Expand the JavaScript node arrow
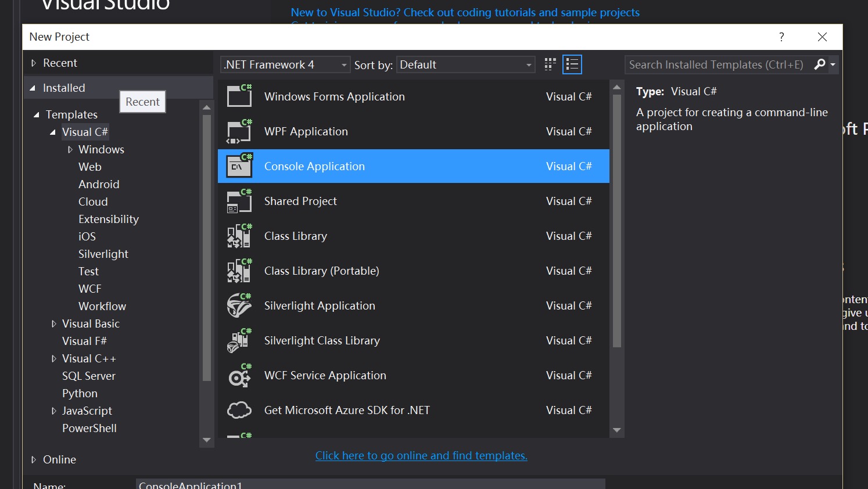Image resolution: width=868 pixels, height=489 pixels. click(x=54, y=411)
